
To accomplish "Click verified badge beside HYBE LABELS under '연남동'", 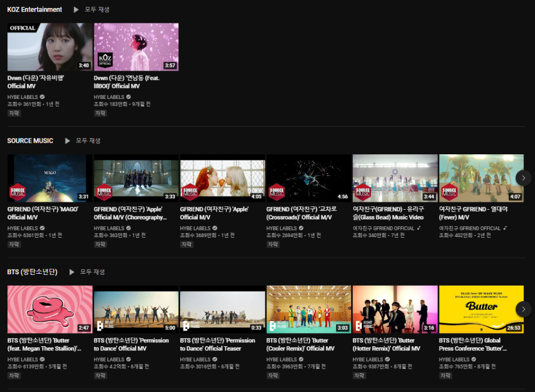I will [x=128, y=97].
